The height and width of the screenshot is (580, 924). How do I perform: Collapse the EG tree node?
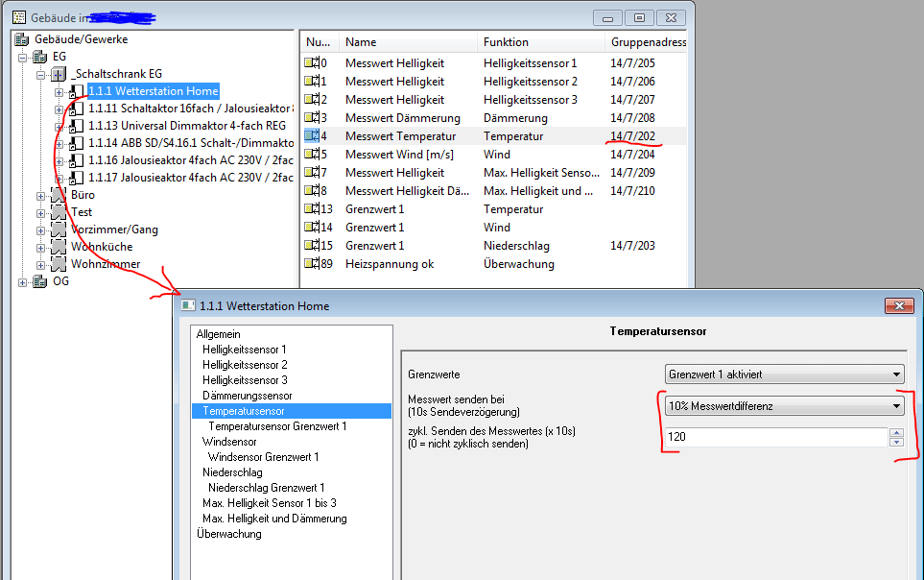click(x=24, y=58)
